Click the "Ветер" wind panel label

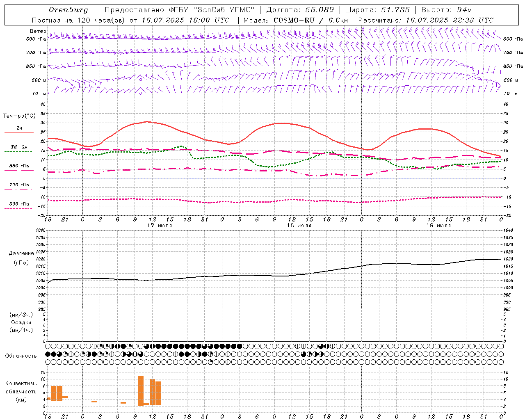coord(38,31)
